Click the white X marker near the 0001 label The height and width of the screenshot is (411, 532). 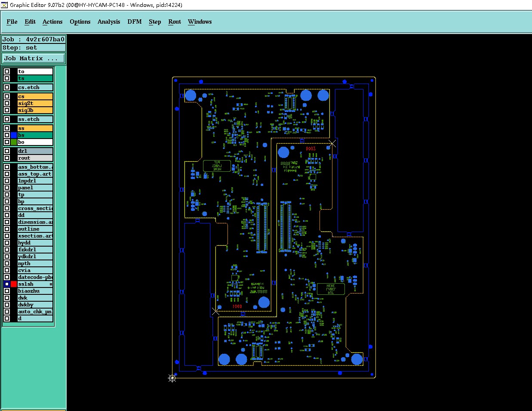pos(215,311)
